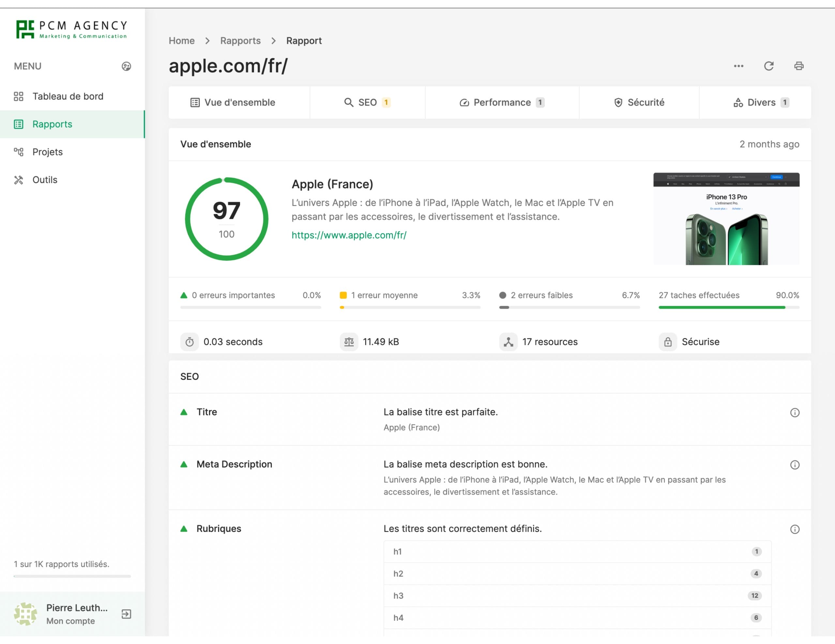Switch to the SEO tab
This screenshot has width=835, height=644.
367,102
